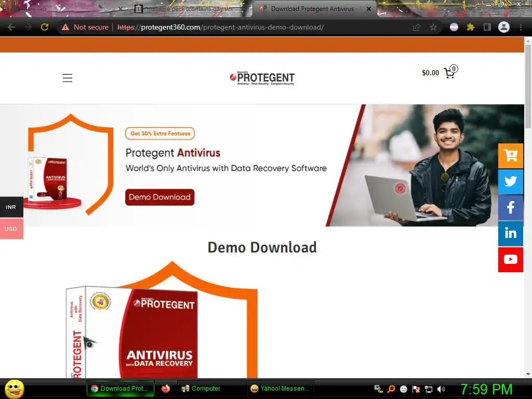Viewport: 532px width, 399px height.
Task: Click the Not secure warning indicator
Action: point(85,27)
